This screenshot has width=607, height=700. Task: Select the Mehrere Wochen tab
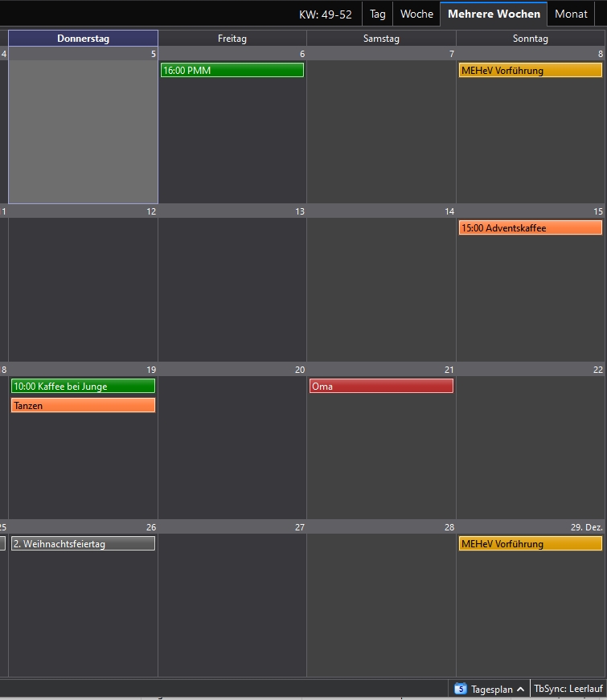pos(494,14)
